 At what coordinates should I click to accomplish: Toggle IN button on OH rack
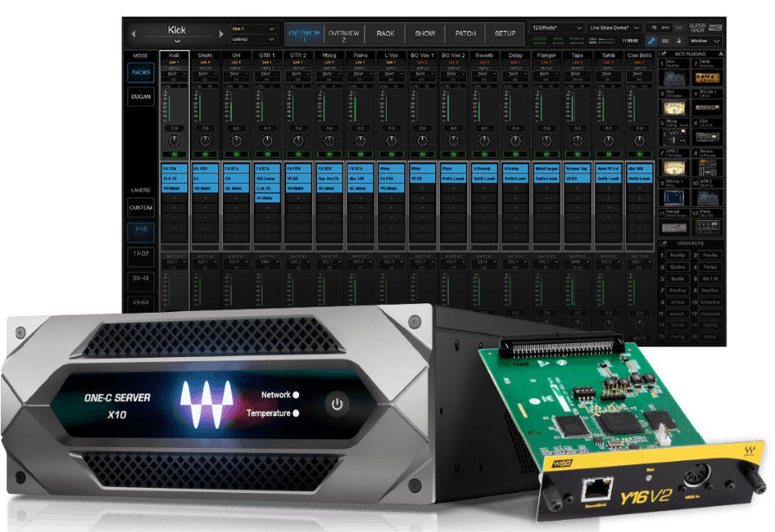pos(237,154)
